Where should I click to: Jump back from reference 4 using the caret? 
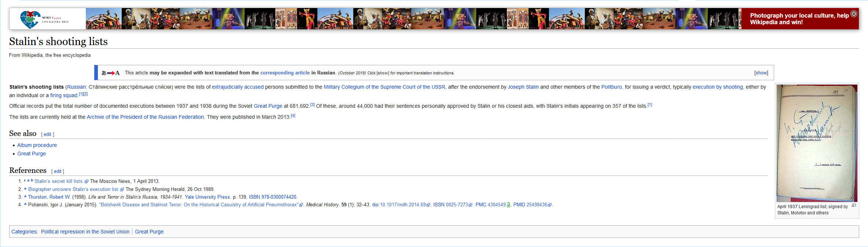pyautogui.click(x=25, y=204)
